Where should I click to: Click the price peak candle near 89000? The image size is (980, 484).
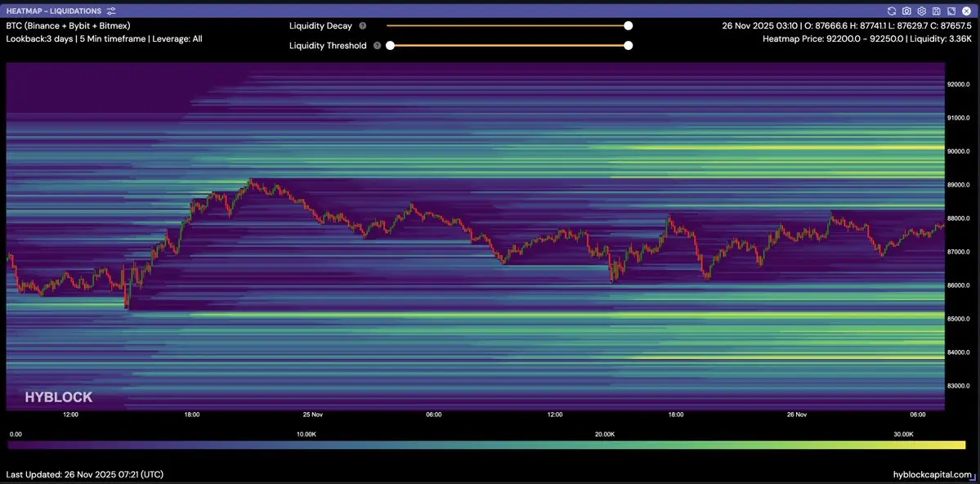(251, 182)
